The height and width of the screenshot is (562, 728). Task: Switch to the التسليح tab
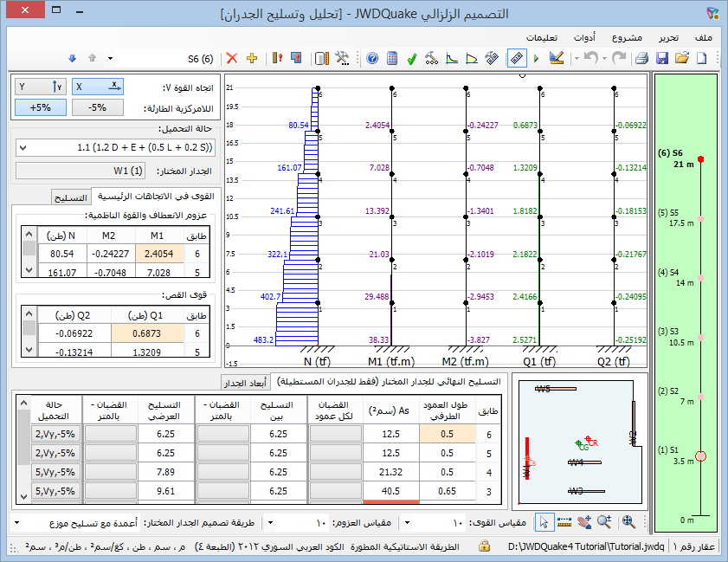point(71,197)
